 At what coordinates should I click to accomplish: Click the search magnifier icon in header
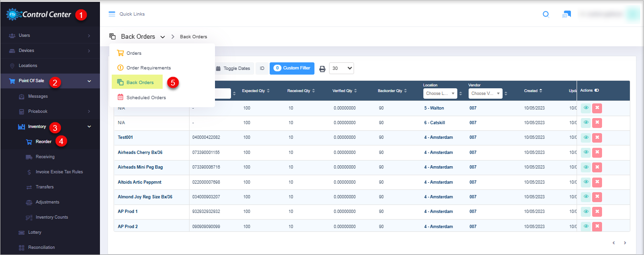(546, 14)
